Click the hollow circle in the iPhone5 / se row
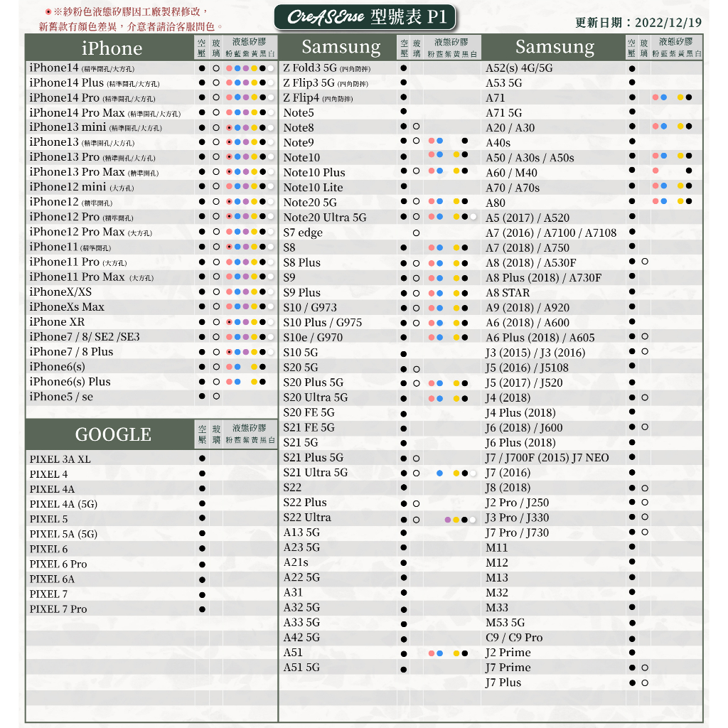728x728 pixels. (216, 397)
